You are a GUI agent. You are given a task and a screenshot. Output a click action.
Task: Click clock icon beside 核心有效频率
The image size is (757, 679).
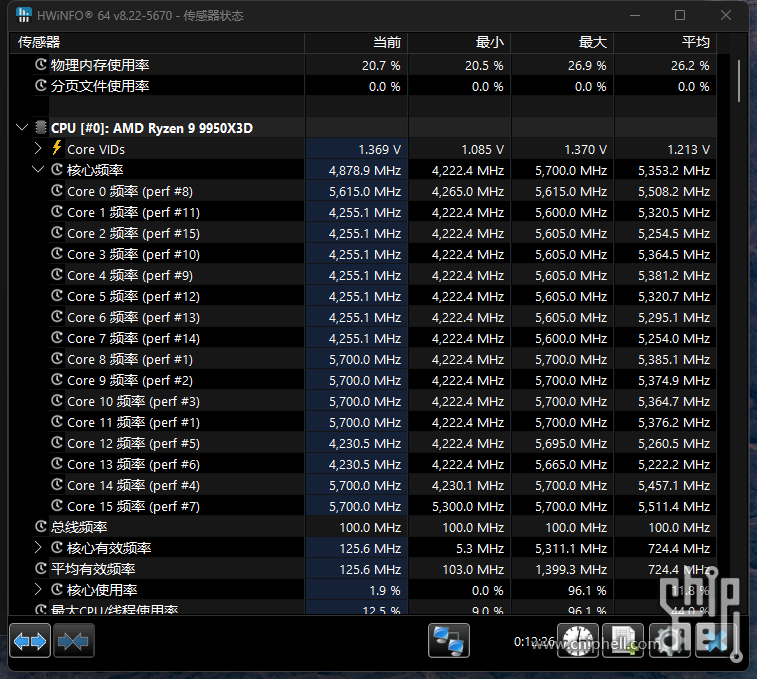click(x=57, y=547)
